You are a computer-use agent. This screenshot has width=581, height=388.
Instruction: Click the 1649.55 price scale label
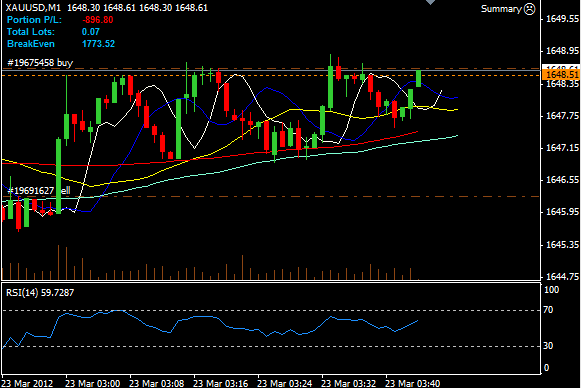click(x=562, y=19)
